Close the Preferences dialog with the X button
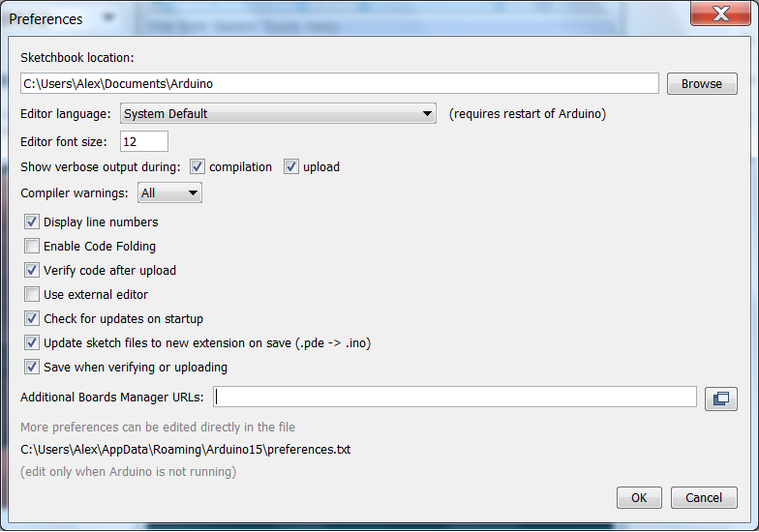 coord(720,14)
